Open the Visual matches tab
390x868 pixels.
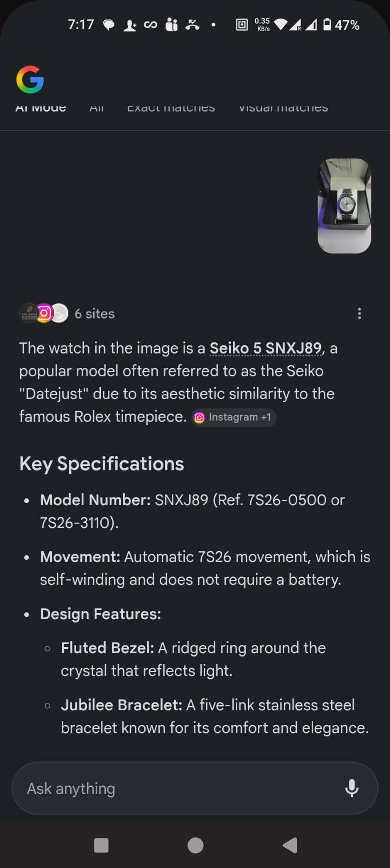(283, 108)
